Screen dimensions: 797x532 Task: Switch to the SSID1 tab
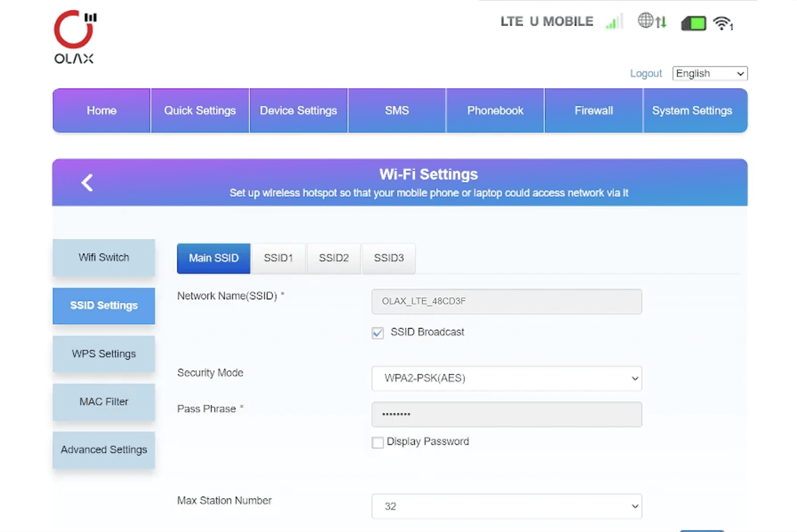point(278,258)
